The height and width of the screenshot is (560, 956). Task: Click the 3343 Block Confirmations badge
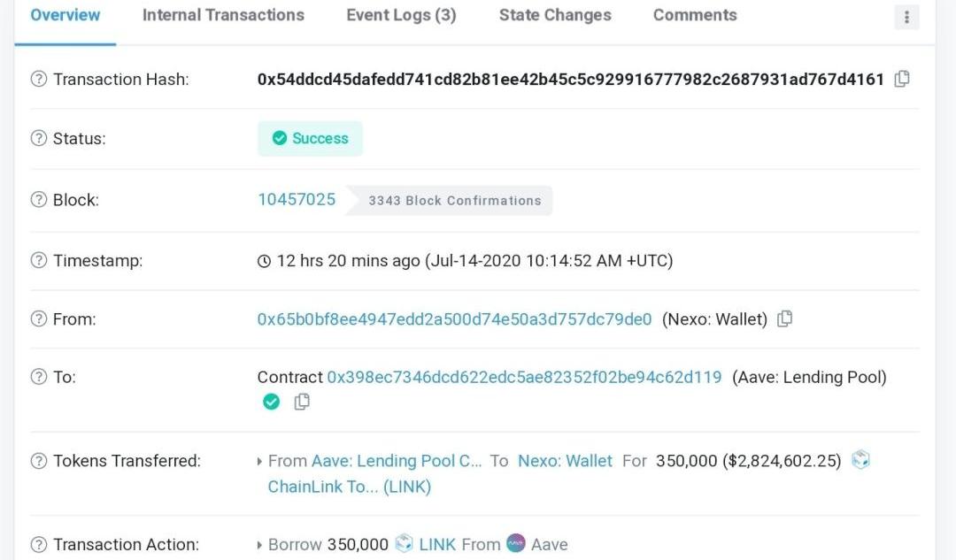coord(454,201)
